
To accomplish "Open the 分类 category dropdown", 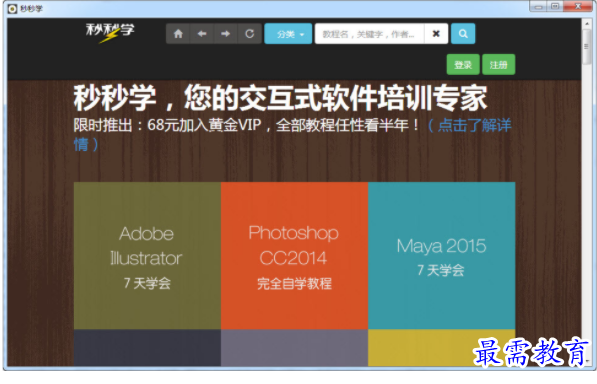I will [288, 34].
